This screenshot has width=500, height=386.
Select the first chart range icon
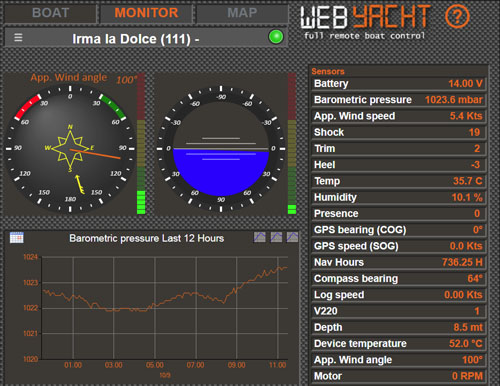260,237
